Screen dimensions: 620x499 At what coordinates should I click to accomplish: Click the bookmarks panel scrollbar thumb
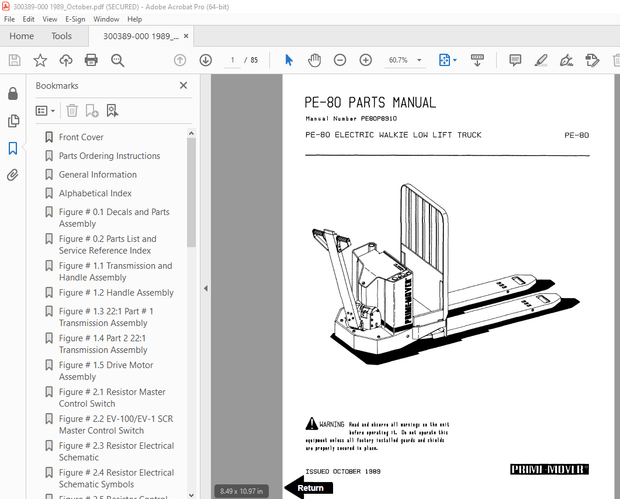(x=191, y=193)
